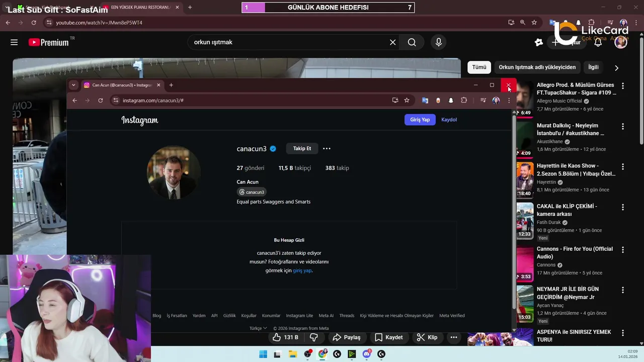Open options for Cannons Fire for You video

pyautogui.click(x=623, y=250)
